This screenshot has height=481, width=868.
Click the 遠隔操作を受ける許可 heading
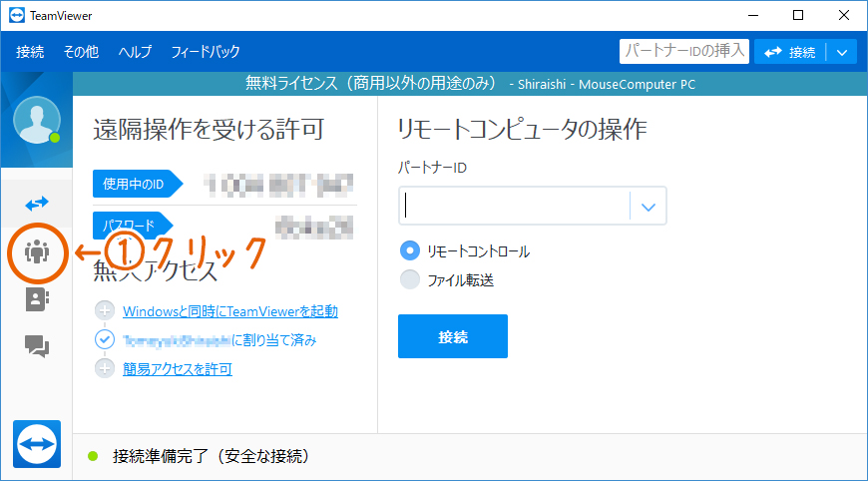[209, 129]
